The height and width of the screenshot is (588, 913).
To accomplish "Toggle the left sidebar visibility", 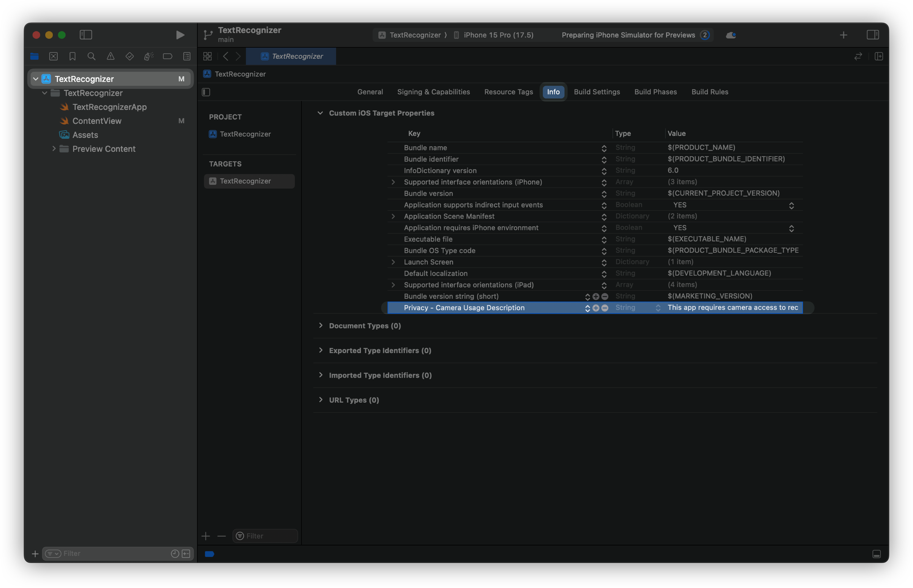I will click(86, 35).
